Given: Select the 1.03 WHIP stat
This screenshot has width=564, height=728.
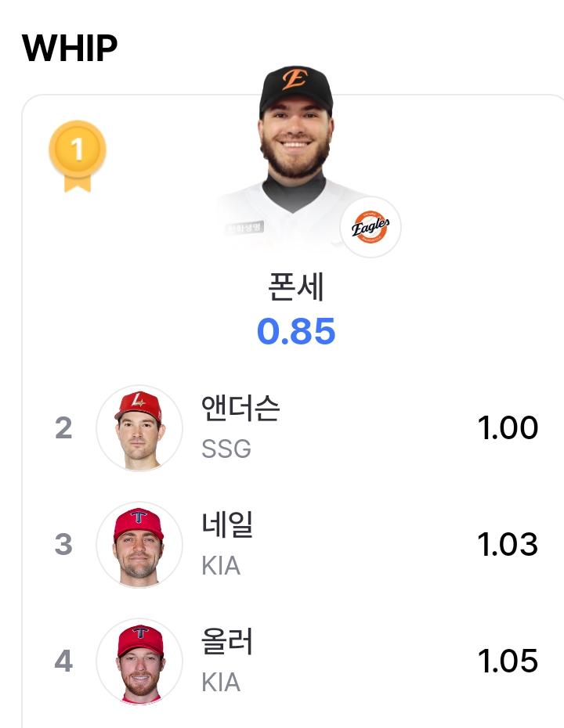Looking at the screenshot, I should click(508, 544).
